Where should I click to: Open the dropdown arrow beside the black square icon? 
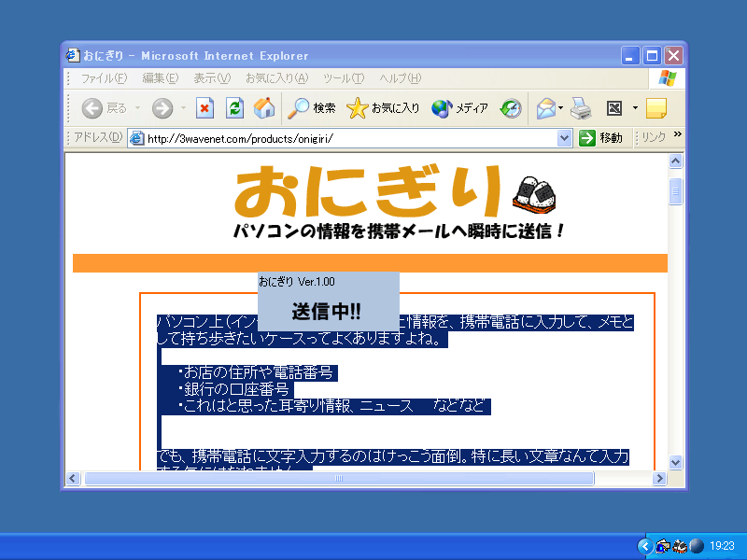(635, 108)
